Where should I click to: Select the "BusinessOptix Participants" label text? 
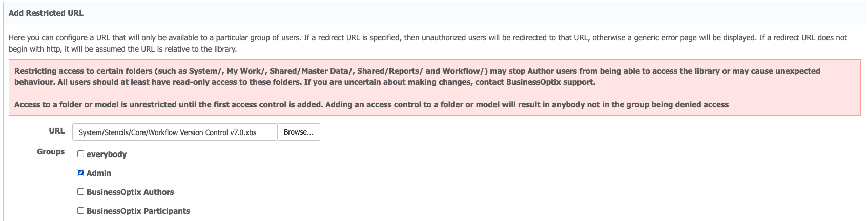click(138, 211)
